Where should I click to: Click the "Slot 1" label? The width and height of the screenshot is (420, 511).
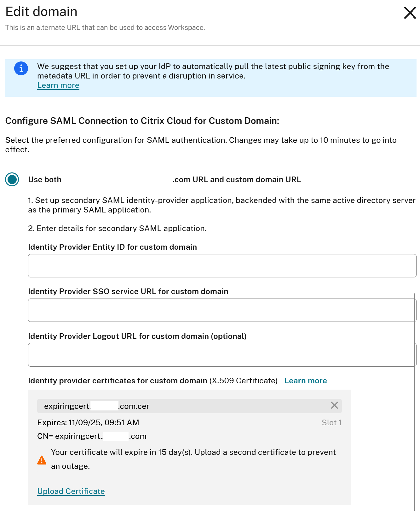point(331,422)
